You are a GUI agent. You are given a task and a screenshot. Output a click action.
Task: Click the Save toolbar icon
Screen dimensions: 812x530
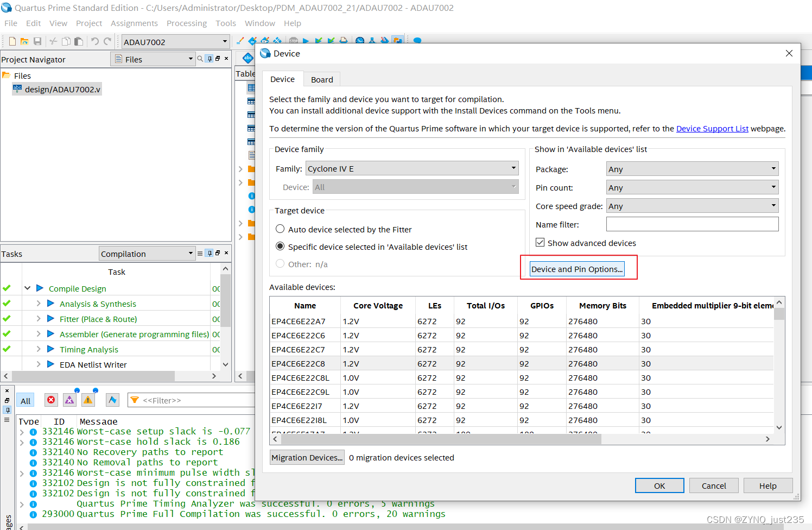(37, 41)
